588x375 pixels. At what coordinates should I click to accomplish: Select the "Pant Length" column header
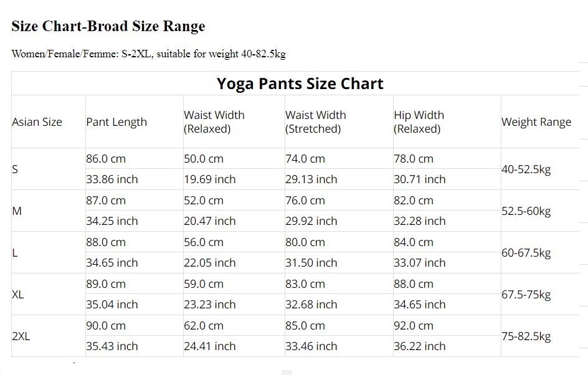pyautogui.click(x=116, y=122)
